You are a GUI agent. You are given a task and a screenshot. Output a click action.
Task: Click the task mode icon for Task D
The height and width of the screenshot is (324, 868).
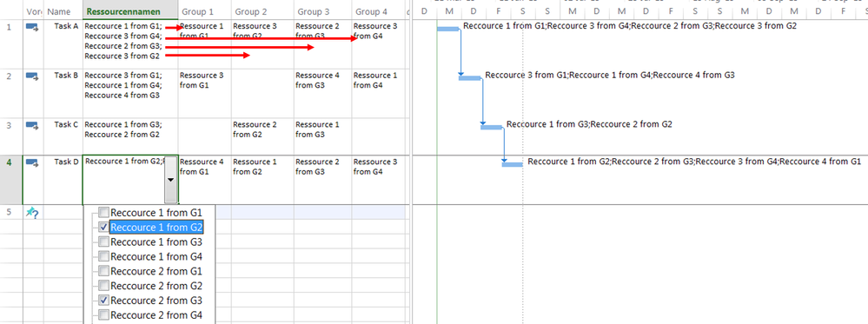pos(32,162)
